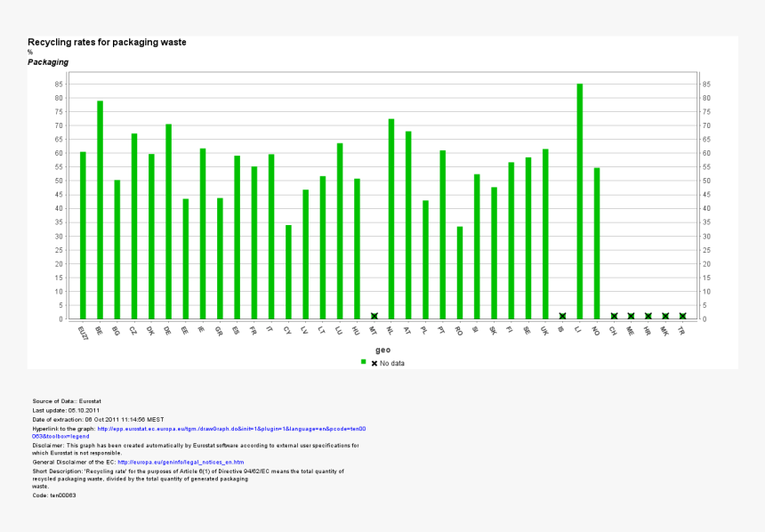Screen dimensions: 765x532
Task: Click the No data X marker for TR
Action: coord(682,316)
